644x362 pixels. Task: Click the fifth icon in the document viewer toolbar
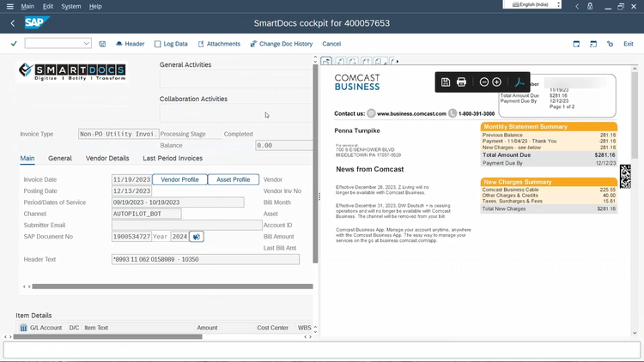379,62
